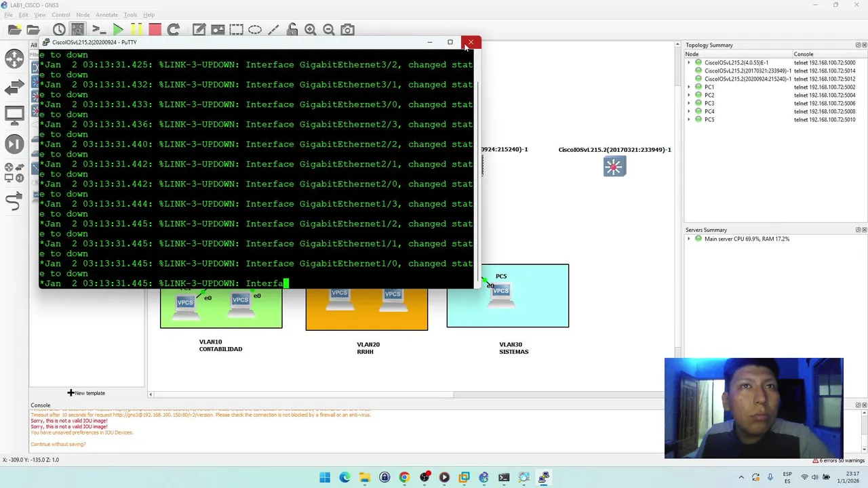Open Microsoft Edge from the taskbar
This screenshot has width=868, height=488.
tap(344, 478)
